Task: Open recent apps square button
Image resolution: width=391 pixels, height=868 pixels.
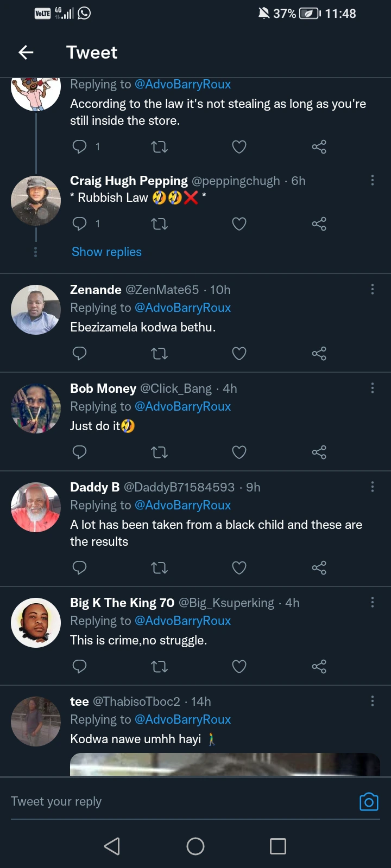Action: pyautogui.click(x=278, y=846)
